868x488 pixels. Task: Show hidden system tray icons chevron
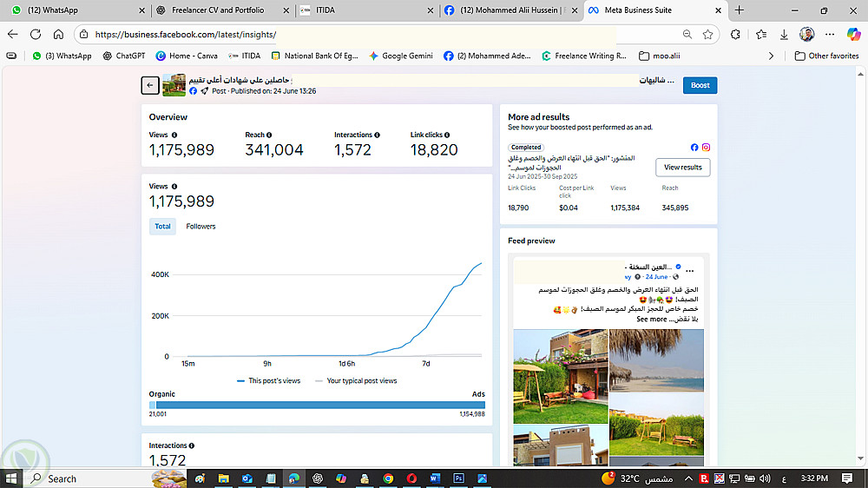coord(688,478)
